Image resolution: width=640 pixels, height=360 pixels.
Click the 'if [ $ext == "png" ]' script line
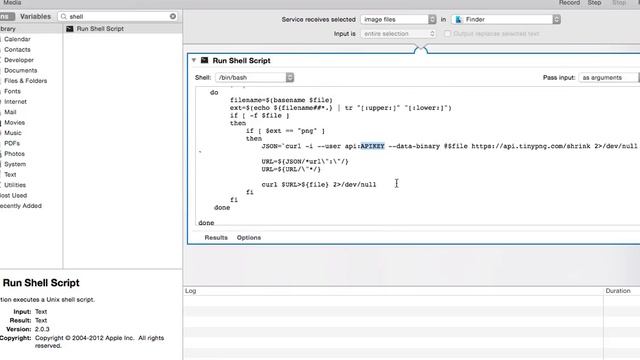[x=285, y=131]
